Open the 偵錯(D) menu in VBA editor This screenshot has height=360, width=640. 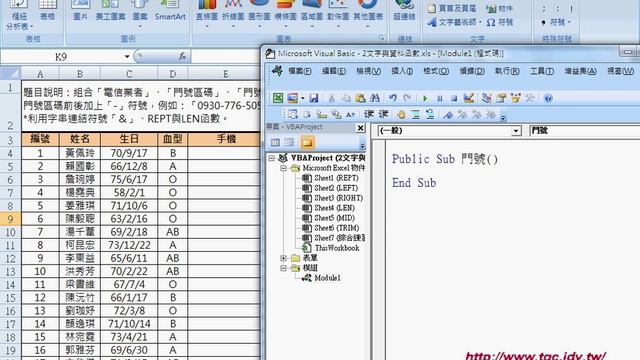[472, 71]
